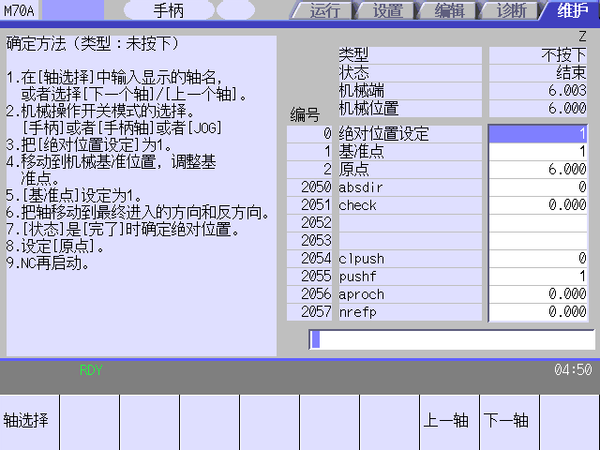Click the clpush parameter value
600x450 pixels.
tap(538, 259)
